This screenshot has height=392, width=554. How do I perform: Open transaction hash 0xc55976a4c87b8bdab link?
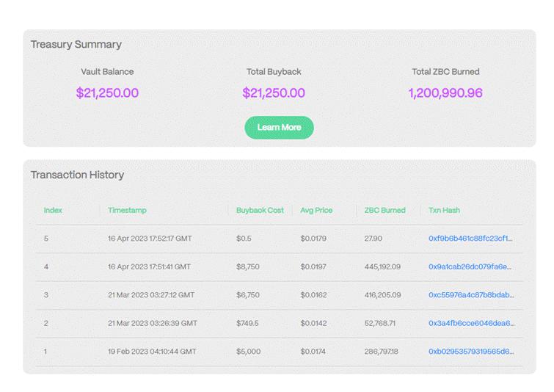tap(471, 295)
